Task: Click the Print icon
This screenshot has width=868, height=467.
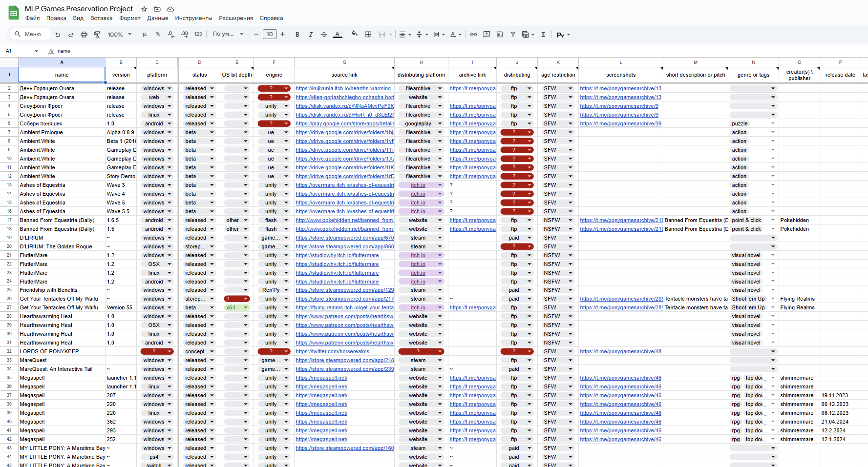Action: tap(84, 34)
